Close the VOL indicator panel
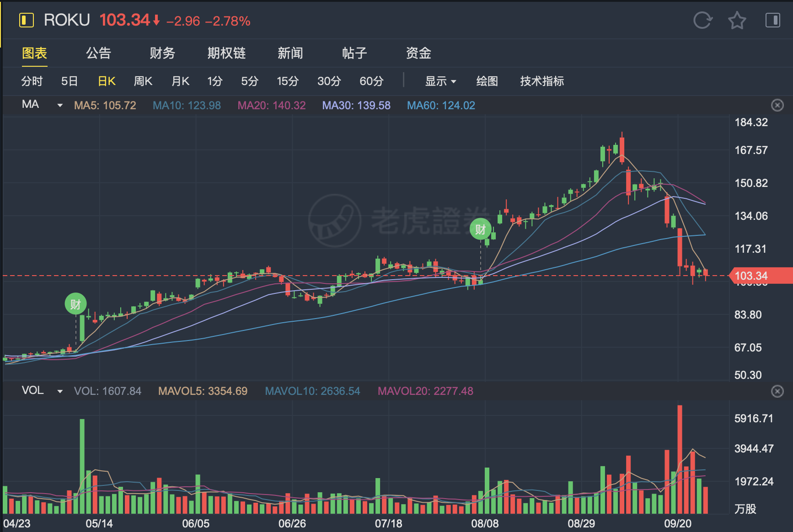The width and height of the screenshot is (793, 532). (777, 391)
